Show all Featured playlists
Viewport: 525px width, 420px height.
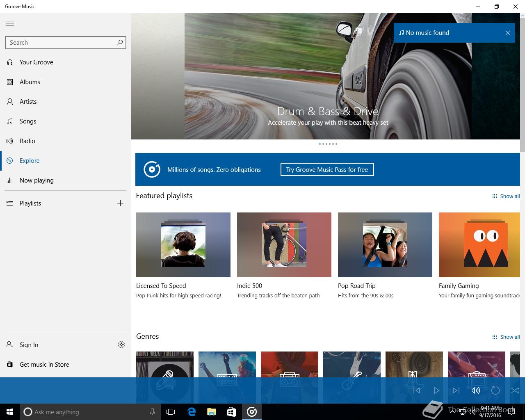(x=506, y=196)
